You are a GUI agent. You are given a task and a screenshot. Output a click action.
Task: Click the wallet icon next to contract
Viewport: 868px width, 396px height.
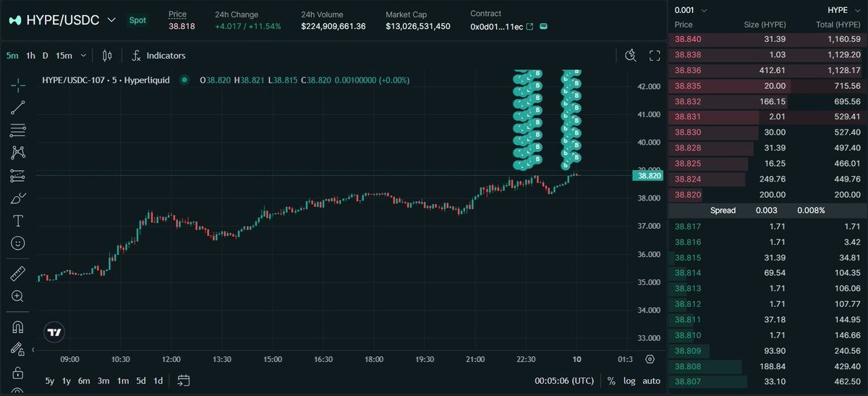click(544, 26)
